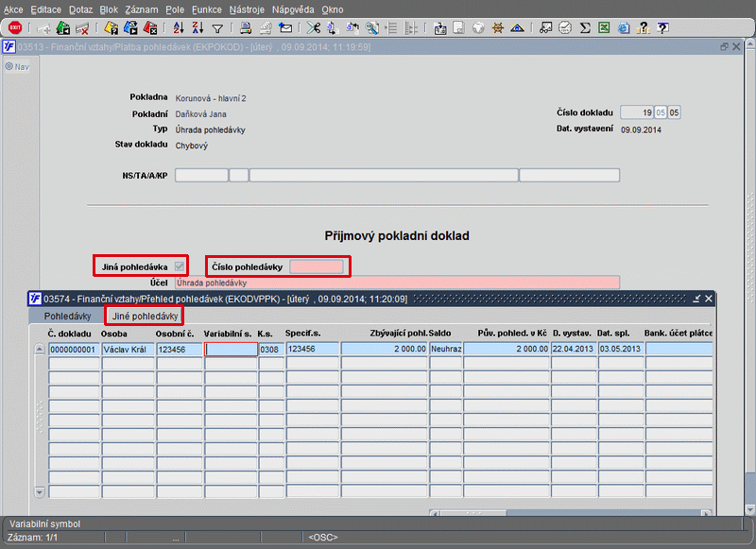The image size is (756, 549).
Task: Select the Nav radio button
Action: 9,66
